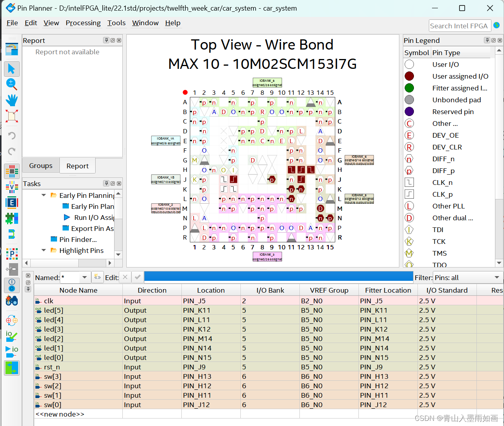Toggle the package top view chip icon
Image resolution: width=504 pixels, height=426 pixels.
[12, 171]
